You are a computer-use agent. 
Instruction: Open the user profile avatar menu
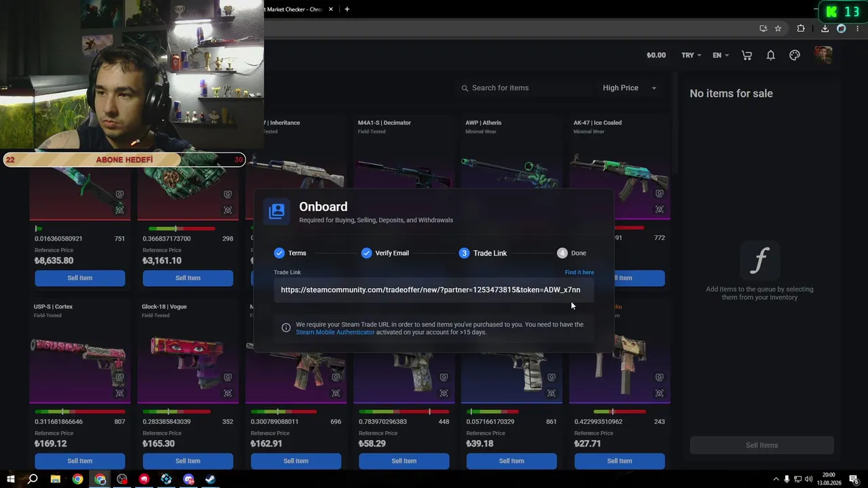pos(823,55)
